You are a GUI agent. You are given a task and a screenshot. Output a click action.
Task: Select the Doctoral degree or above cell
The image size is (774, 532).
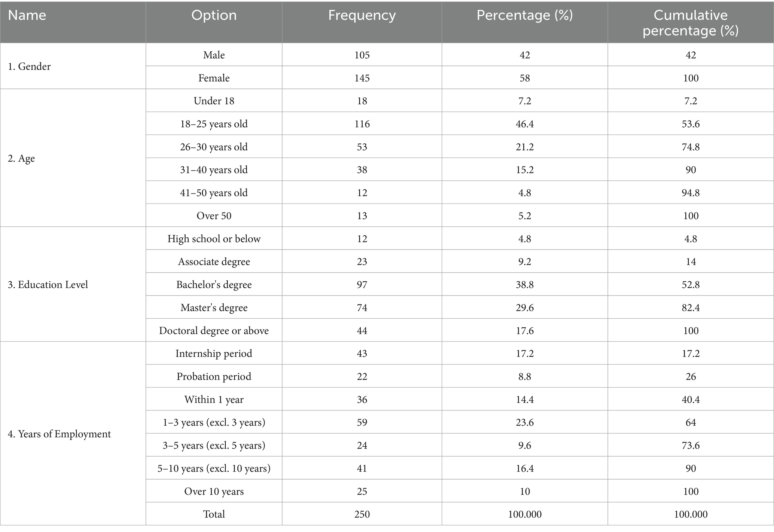214,331
